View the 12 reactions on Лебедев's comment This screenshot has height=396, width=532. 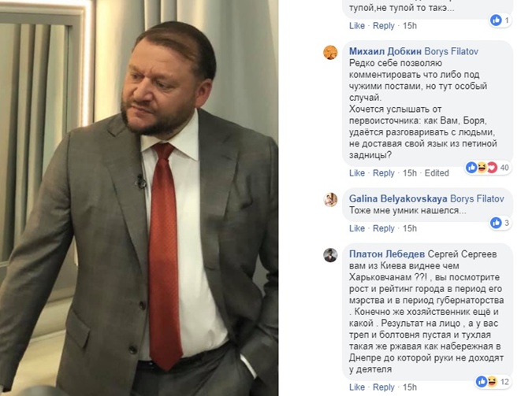[493, 382]
